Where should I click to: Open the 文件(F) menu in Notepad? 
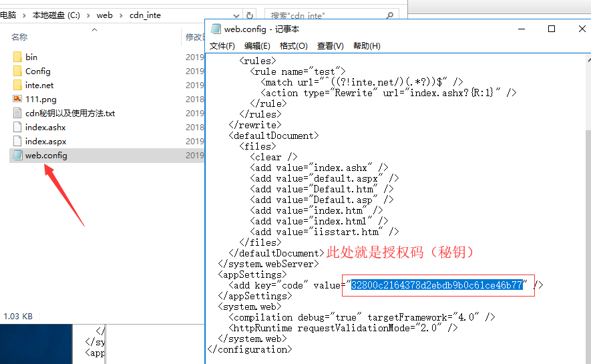click(222, 46)
